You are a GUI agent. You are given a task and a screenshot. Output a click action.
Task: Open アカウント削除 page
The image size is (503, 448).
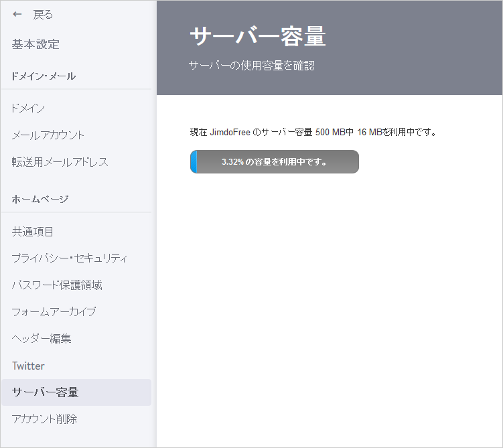(x=44, y=419)
